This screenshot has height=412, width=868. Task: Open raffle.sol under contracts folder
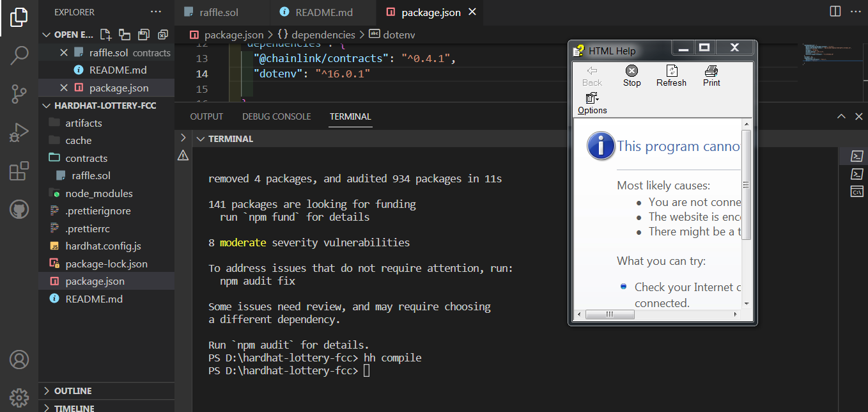(x=91, y=175)
